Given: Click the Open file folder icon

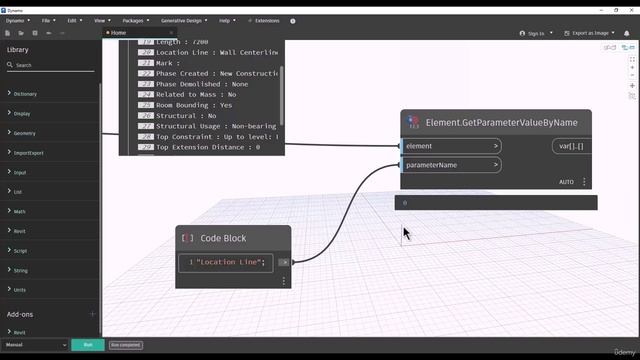Looking at the screenshot, I should 21,33.
